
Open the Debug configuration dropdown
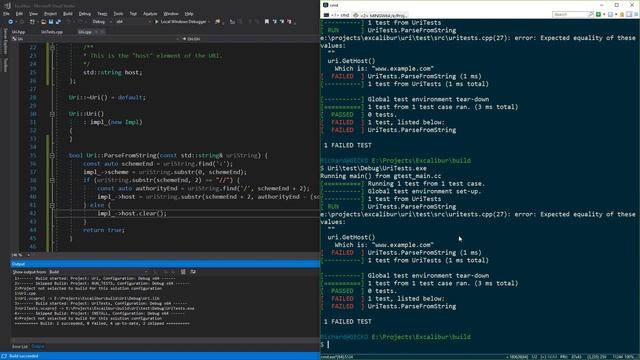(x=101, y=22)
